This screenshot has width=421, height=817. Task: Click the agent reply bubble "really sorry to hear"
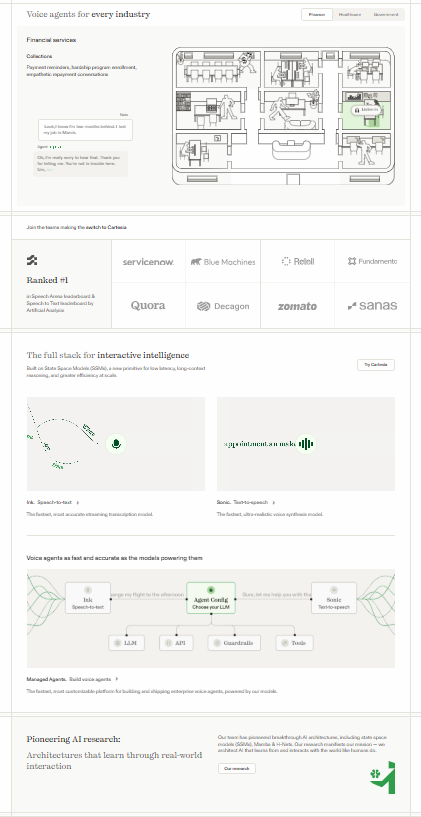tap(80, 164)
